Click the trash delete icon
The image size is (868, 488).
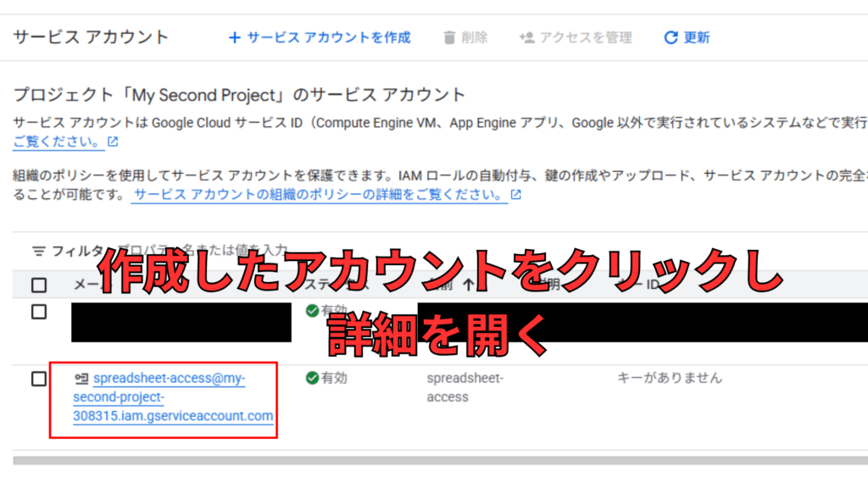pos(449,37)
